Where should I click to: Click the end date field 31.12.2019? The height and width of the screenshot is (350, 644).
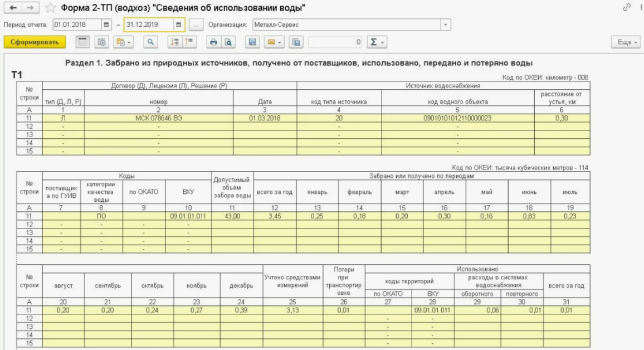coord(149,25)
